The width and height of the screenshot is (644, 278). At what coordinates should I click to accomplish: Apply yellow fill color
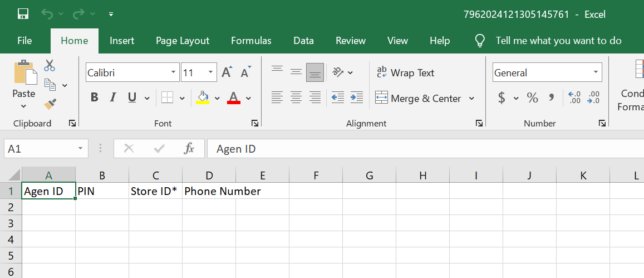(x=203, y=97)
